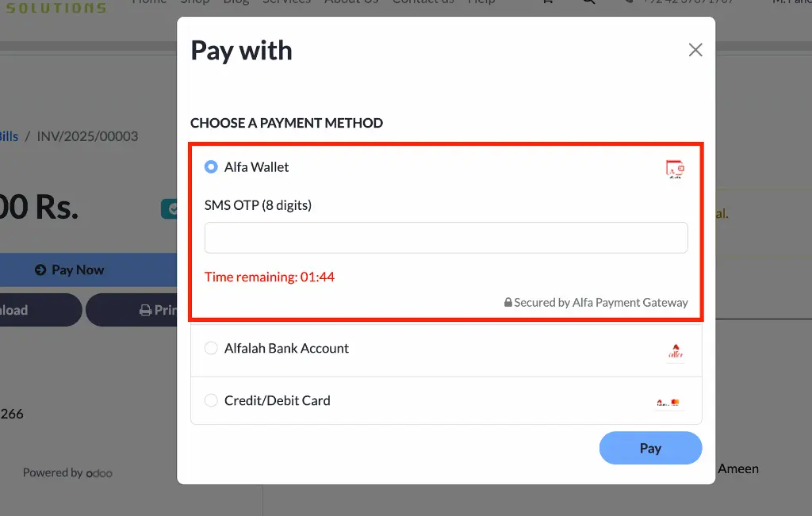Click the Time remaining countdown text
Viewport: 812px width, 516px height.
pyautogui.click(x=270, y=277)
